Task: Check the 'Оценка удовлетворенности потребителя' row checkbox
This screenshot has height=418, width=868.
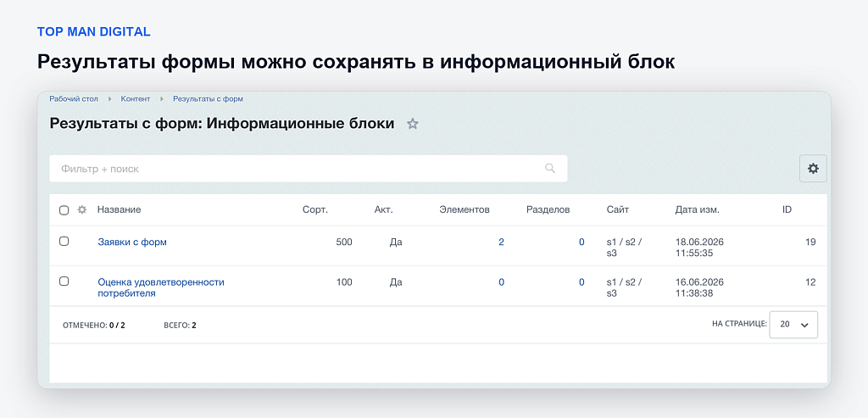Action: coord(64,281)
